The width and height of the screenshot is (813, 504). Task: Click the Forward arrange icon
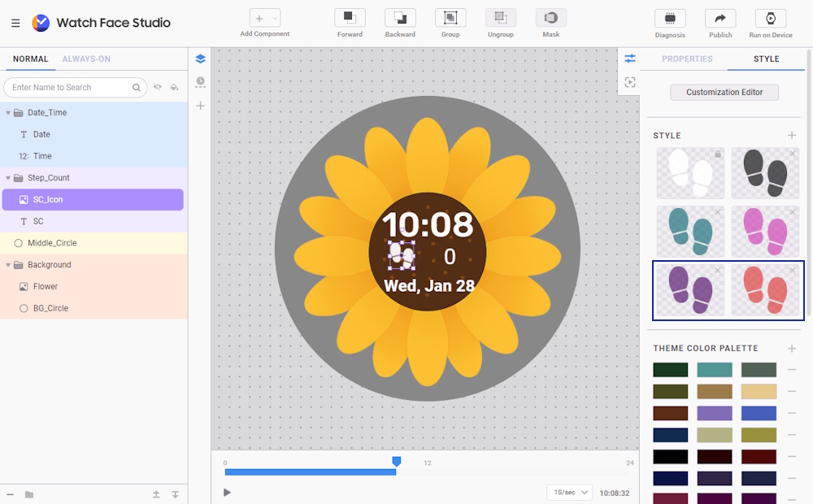point(350,18)
